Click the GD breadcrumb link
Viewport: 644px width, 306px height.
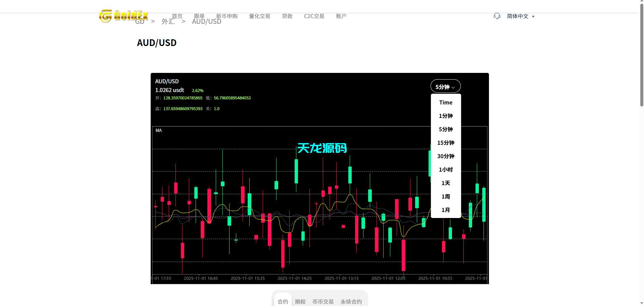click(140, 21)
